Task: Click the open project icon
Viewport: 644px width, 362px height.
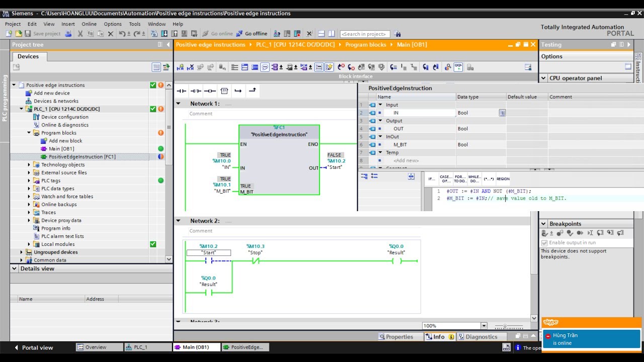Action: coord(19,34)
